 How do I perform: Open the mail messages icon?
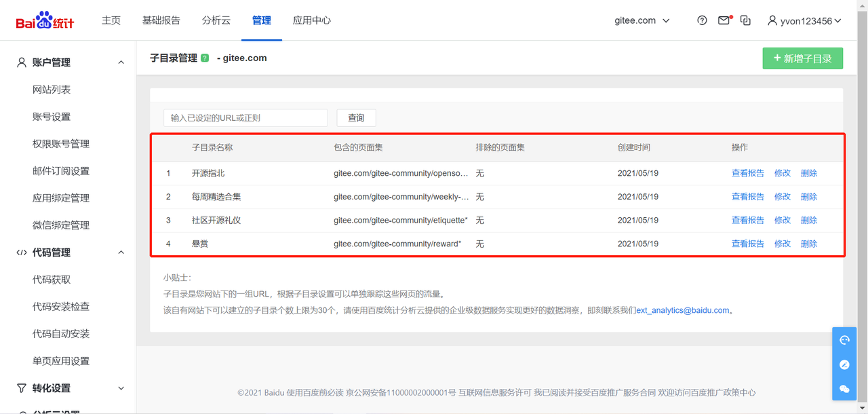(x=724, y=20)
